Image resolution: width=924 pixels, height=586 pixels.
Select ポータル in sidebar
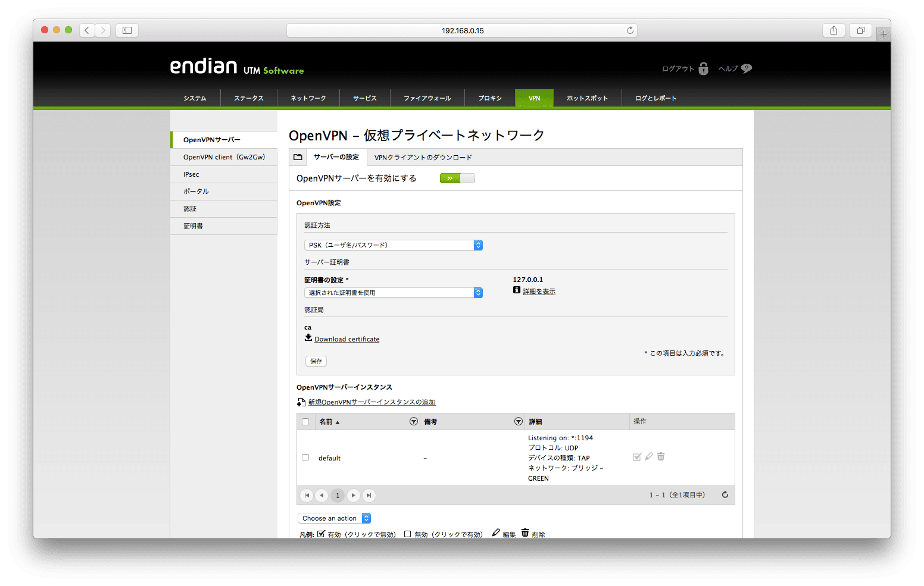click(224, 192)
